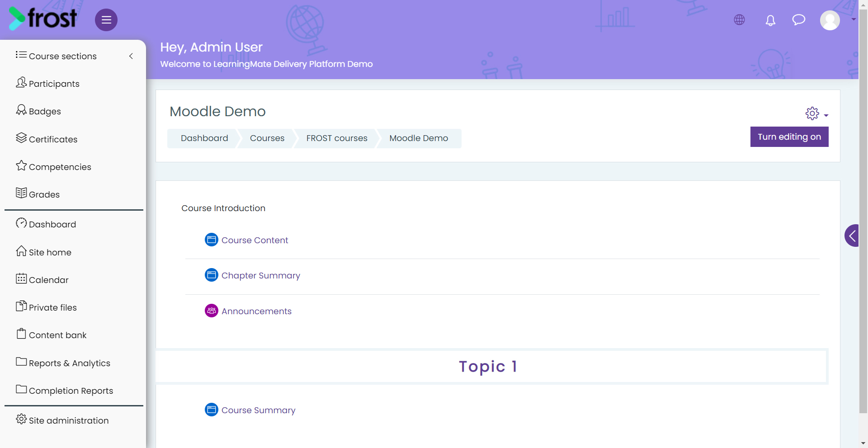
Task: Open the Announcements forum icon
Action: point(212,311)
